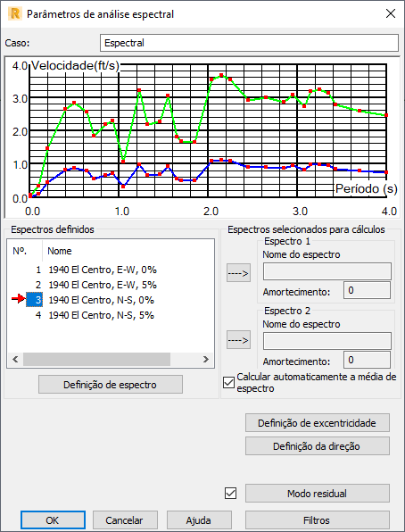Close the spectral analysis parameters dialog
The image size is (405, 532).
[391, 13]
